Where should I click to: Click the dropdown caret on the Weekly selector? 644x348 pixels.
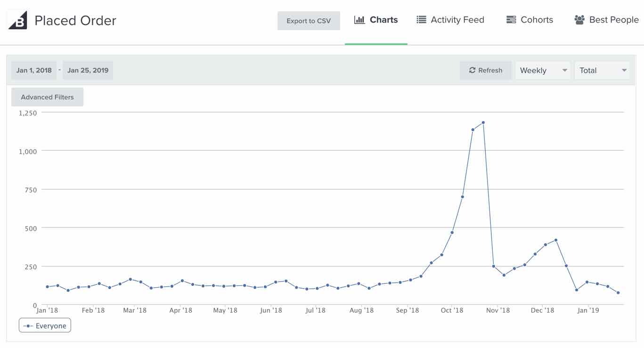[x=564, y=71]
